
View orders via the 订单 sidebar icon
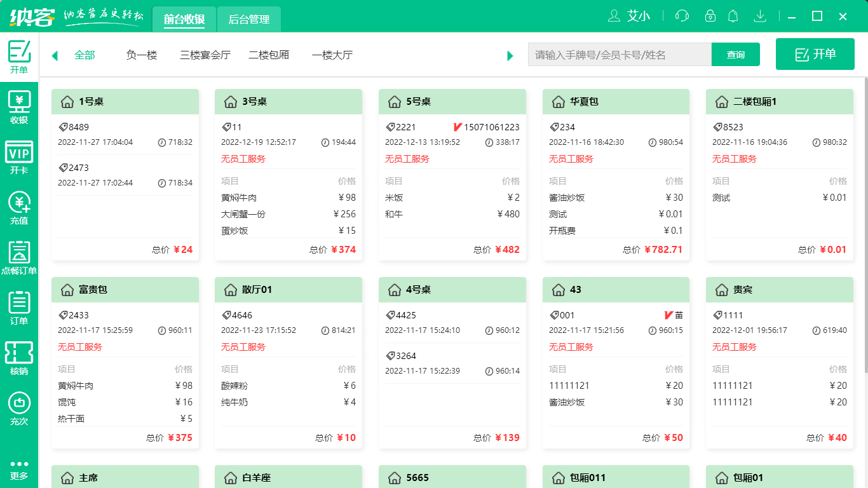point(19,306)
